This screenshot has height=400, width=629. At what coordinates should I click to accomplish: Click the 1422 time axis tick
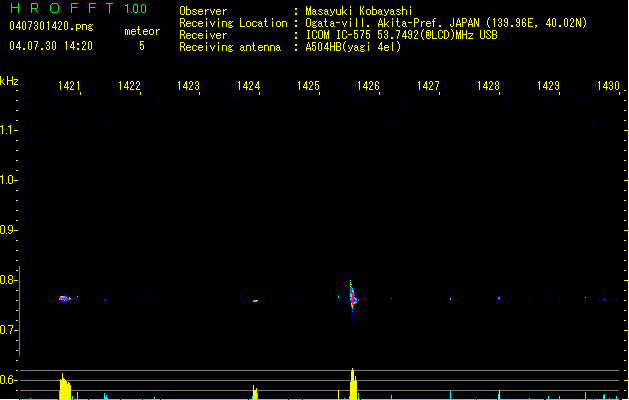[x=129, y=86]
